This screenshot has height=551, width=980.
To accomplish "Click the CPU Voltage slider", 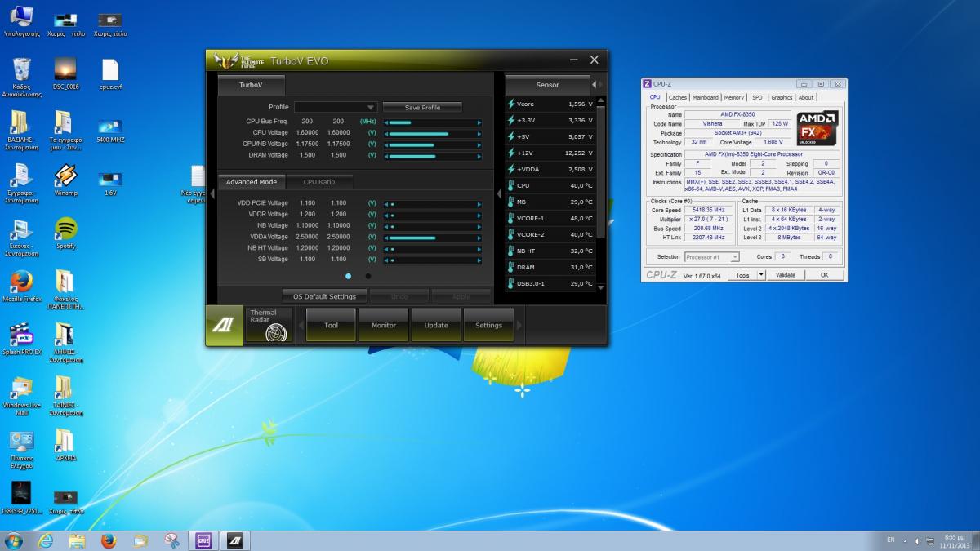I will point(433,132).
